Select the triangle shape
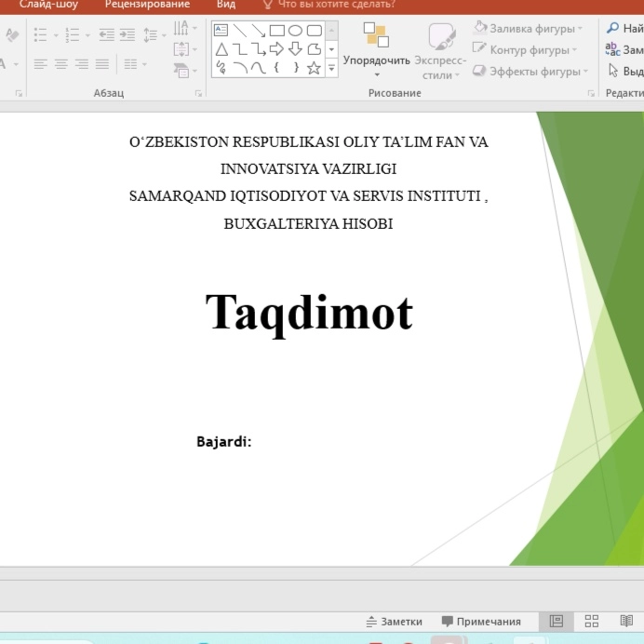Screen dimensions: 644x644 coord(221,49)
